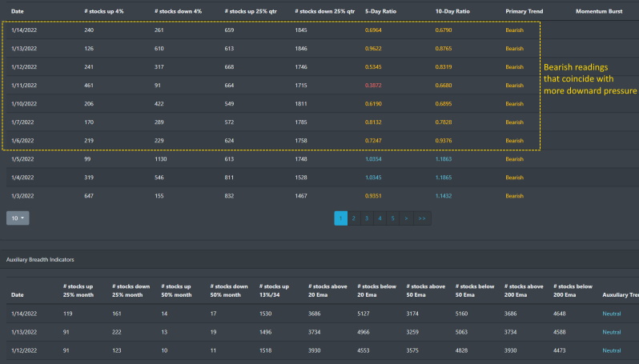
Task: Click the 4473 stocks below 200 Ema value
Action: (x=559, y=350)
